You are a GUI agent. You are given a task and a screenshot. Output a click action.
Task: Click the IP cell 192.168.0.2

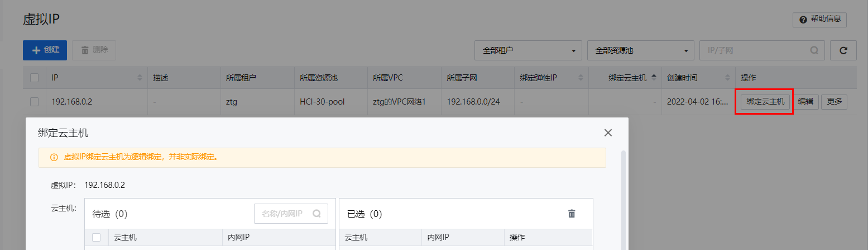[72, 102]
